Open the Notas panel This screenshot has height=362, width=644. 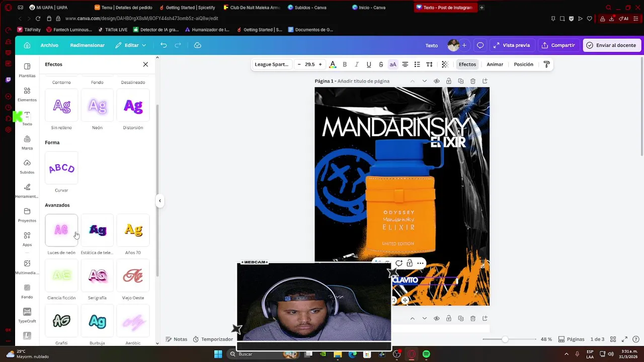click(x=177, y=339)
